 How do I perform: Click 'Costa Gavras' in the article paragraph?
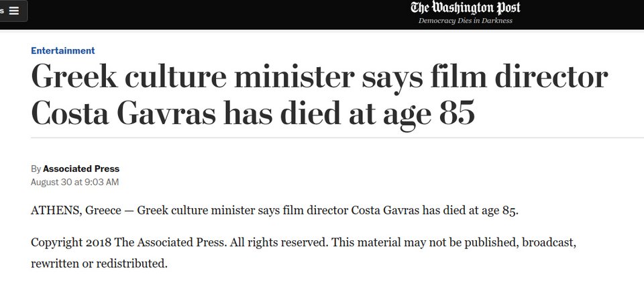385,211
